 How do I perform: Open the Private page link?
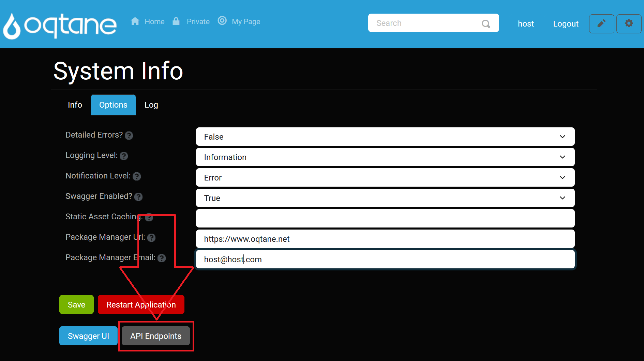tap(198, 21)
